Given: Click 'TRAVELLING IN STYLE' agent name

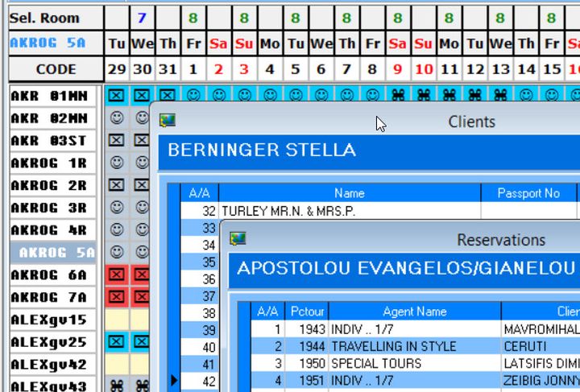Looking at the screenshot, I should click(394, 346).
